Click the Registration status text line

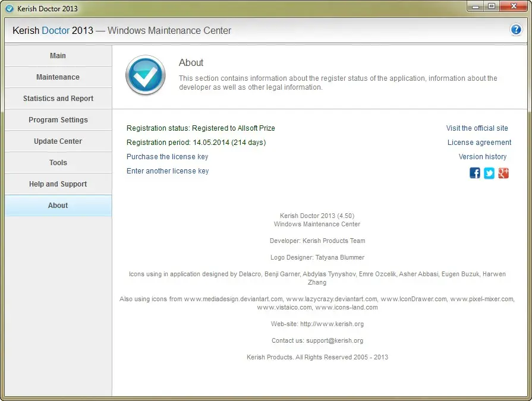pos(200,128)
